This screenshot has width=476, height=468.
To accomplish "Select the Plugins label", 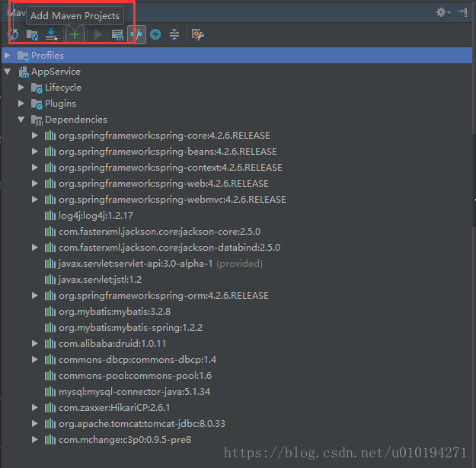I will (60, 104).
